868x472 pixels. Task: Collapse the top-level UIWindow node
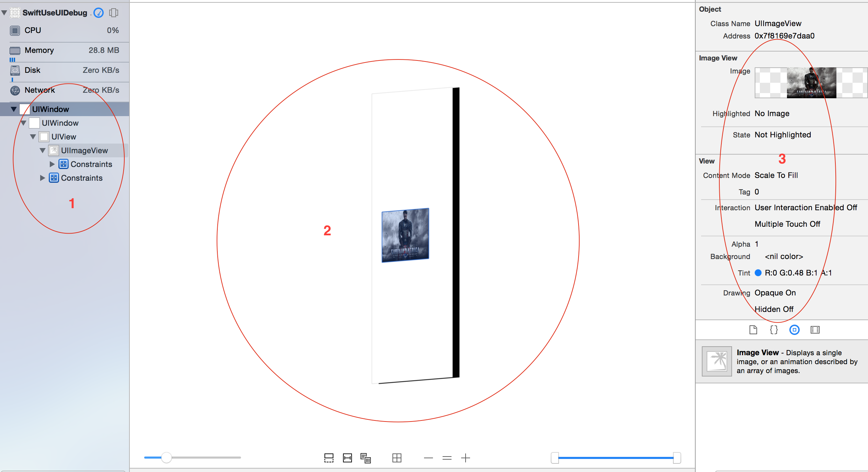(x=14, y=109)
